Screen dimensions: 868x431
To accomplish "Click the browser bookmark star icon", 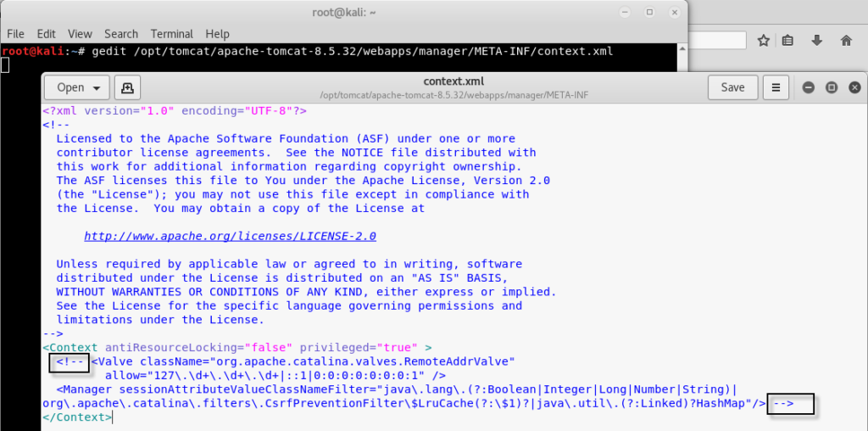I will click(764, 41).
